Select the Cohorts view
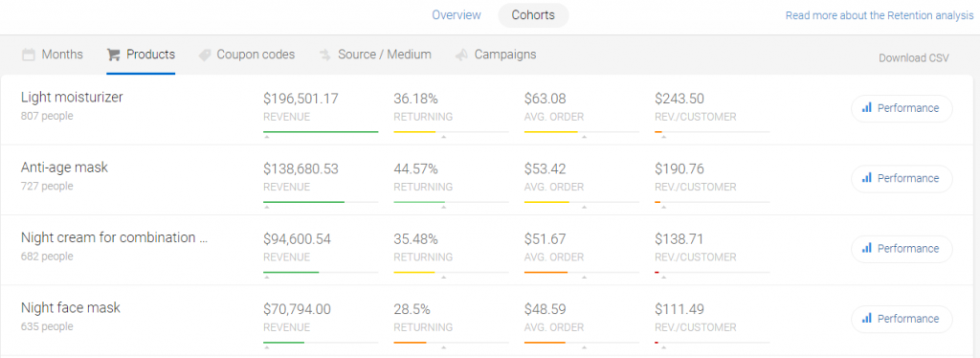Image resolution: width=980 pixels, height=358 pixels. click(533, 15)
